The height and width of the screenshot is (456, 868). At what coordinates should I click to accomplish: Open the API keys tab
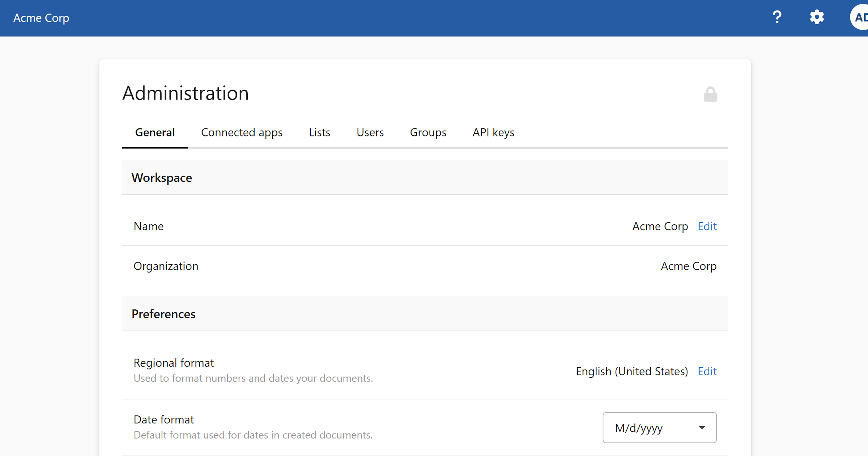pyautogui.click(x=493, y=132)
